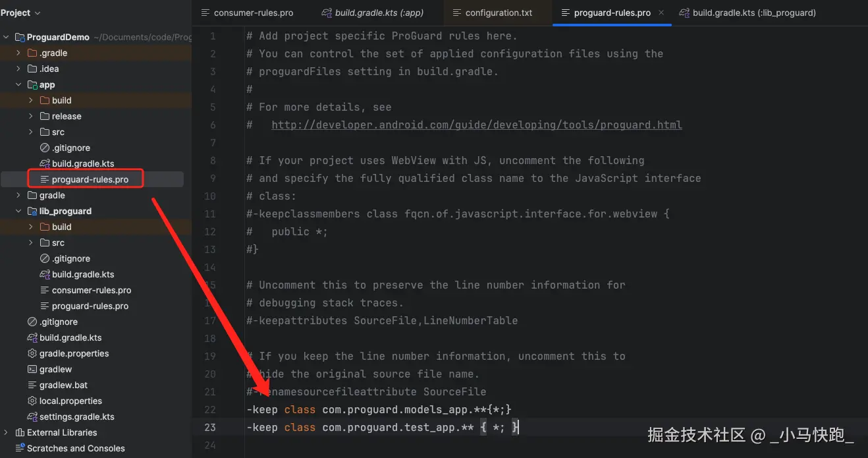Switch to the configuration.txt tab
The image size is (868, 458).
click(498, 13)
